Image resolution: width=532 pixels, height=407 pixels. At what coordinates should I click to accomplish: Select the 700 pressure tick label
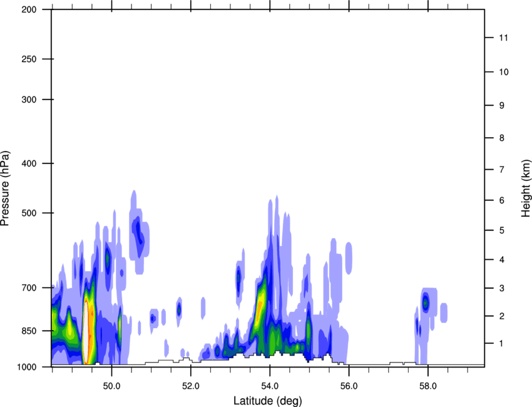[x=29, y=288]
